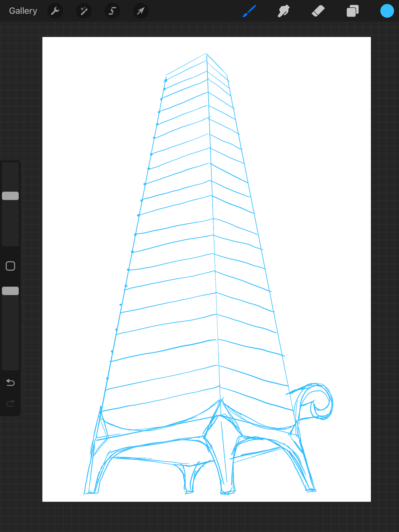Select the Smudge tool
The image size is (399, 532).
pyautogui.click(x=283, y=11)
